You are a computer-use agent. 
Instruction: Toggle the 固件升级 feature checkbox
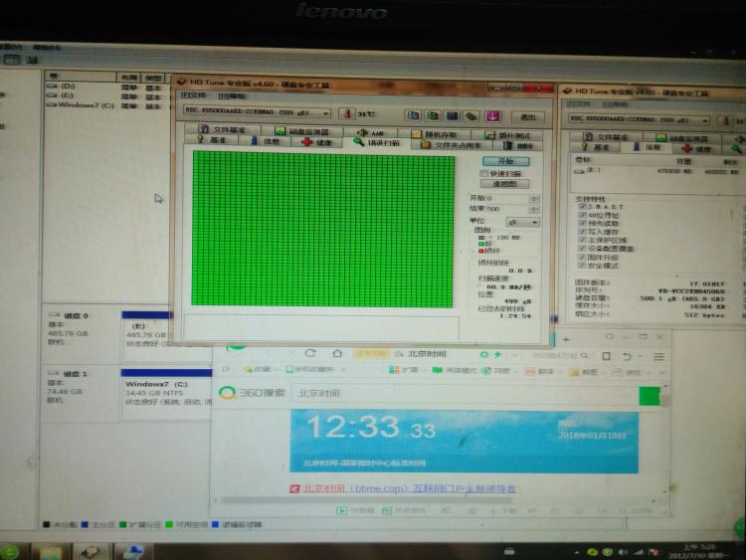[582, 257]
